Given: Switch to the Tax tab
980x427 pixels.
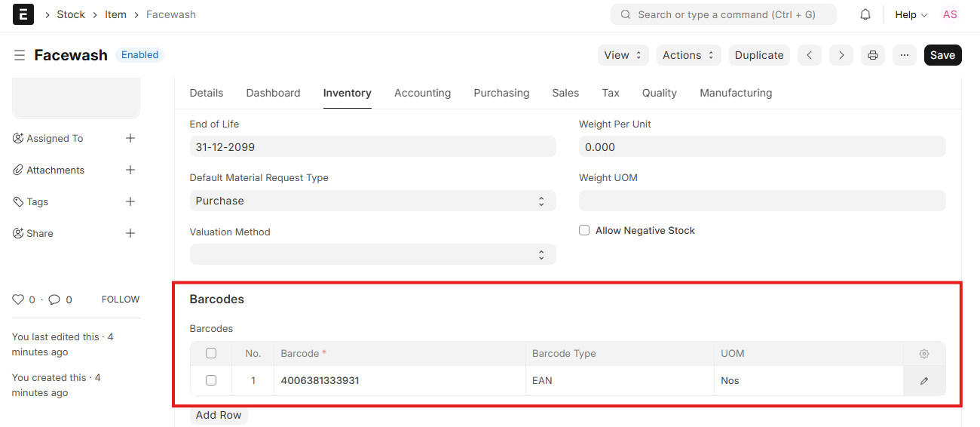Looking at the screenshot, I should (x=611, y=93).
